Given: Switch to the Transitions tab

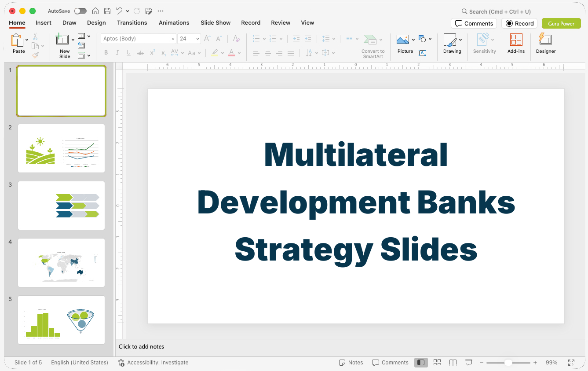Looking at the screenshot, I should coord(132,23).
